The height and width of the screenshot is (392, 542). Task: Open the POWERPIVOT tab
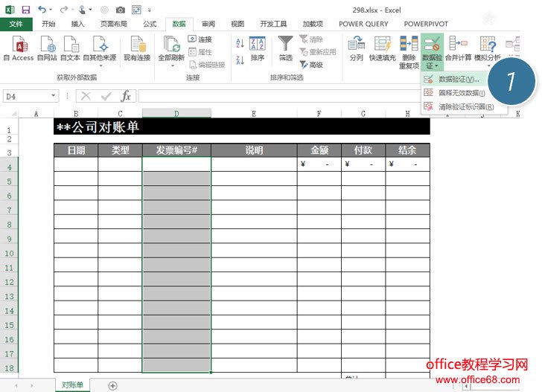click(x=426, y=24)
